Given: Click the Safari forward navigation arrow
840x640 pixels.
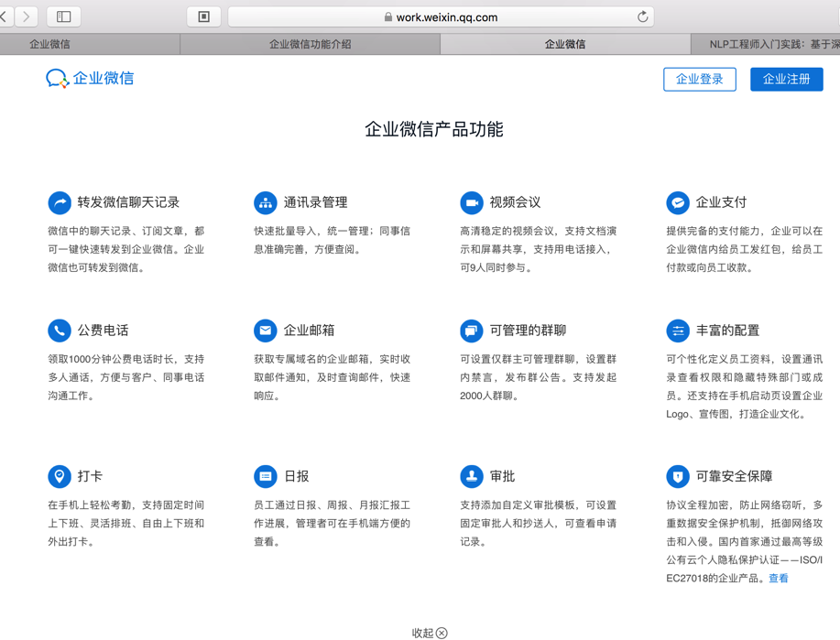Looking at the screenshot, I should click(27, 16).
